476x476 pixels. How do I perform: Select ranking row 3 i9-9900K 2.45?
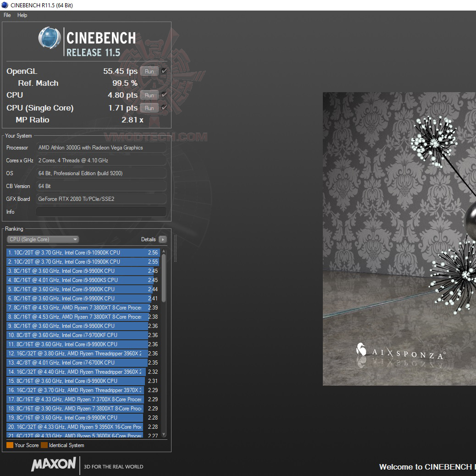point(83,271)
